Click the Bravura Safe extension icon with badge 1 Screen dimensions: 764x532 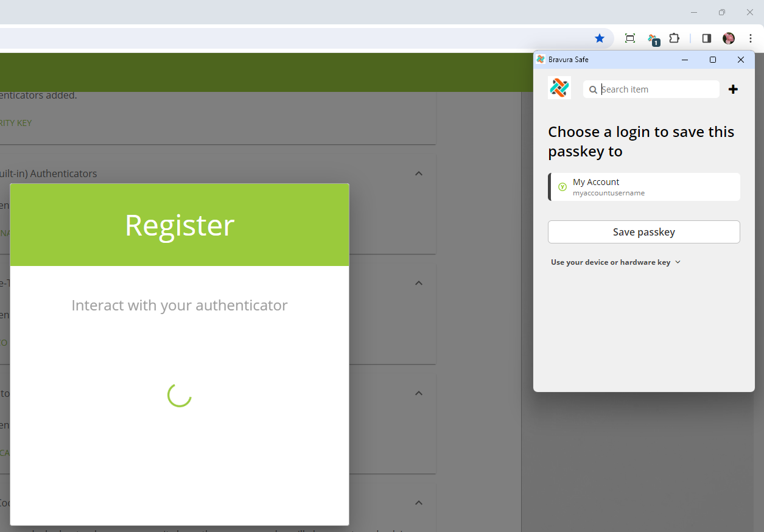[653, 38]
